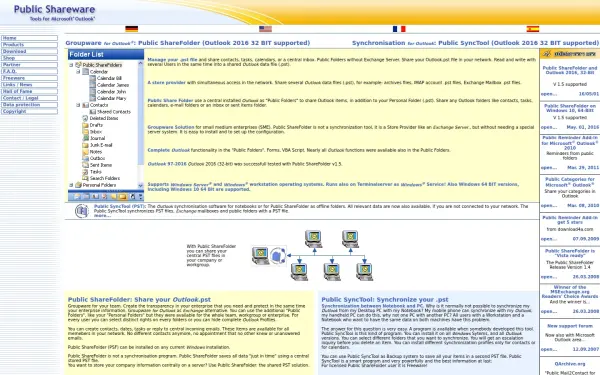Click the Public Shareware site logo
Image resolution: width=600 pixels, height=375 pixels.
tap(54, 13)
